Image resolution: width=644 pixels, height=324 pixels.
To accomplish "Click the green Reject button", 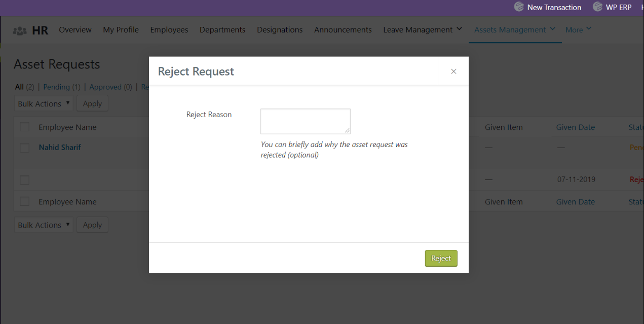I will (x=440, y=258).
